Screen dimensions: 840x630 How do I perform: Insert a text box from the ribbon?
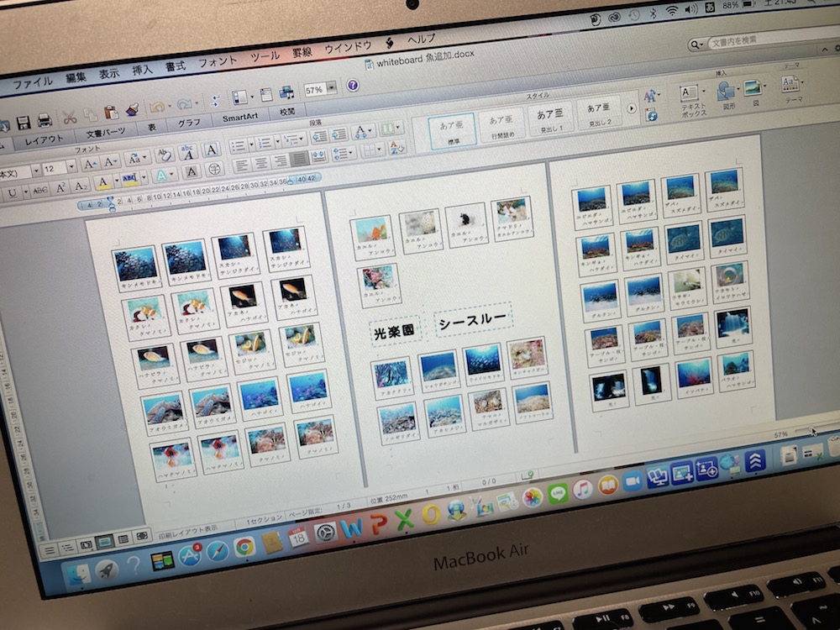point(689,93)
